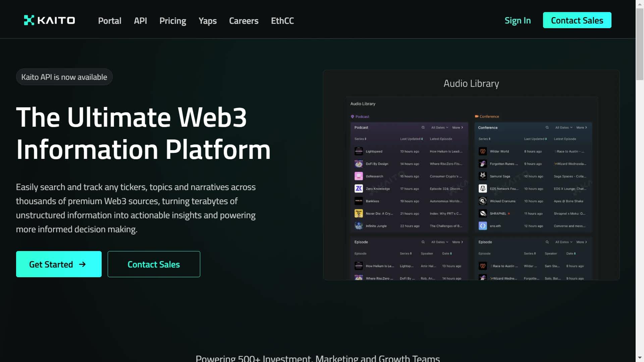Click the pink 0xResearch podcast icon
This screenshot has height=362, width=644.
(359, 176)
